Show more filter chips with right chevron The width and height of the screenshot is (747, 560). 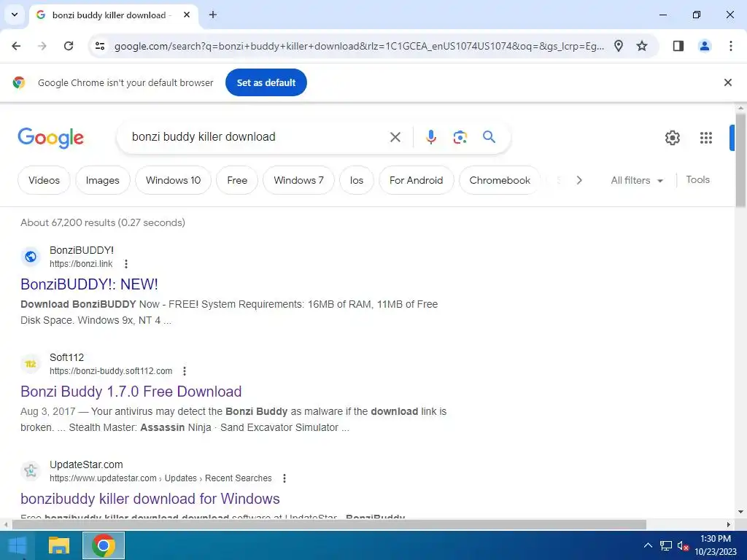click(578, 180)
